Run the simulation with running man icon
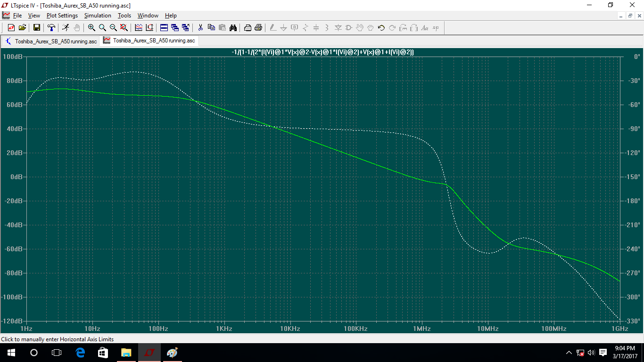This screenshot has width=644, height=362. pos(66,28)
